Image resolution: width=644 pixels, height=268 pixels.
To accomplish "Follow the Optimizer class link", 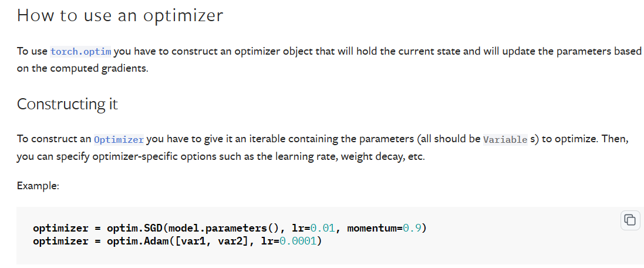I will [x=119, y=140].
